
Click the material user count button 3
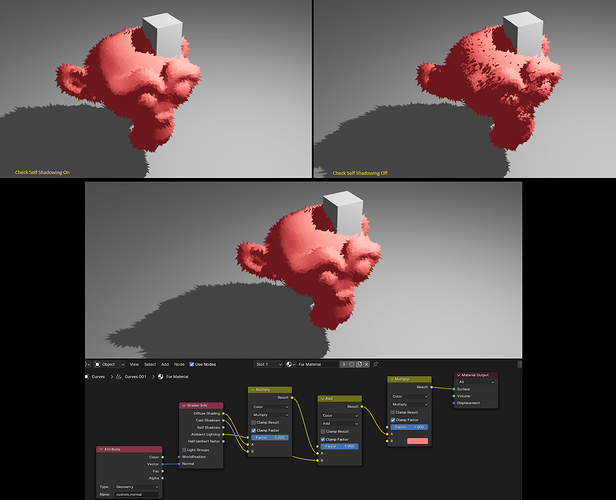pos(344,364)
